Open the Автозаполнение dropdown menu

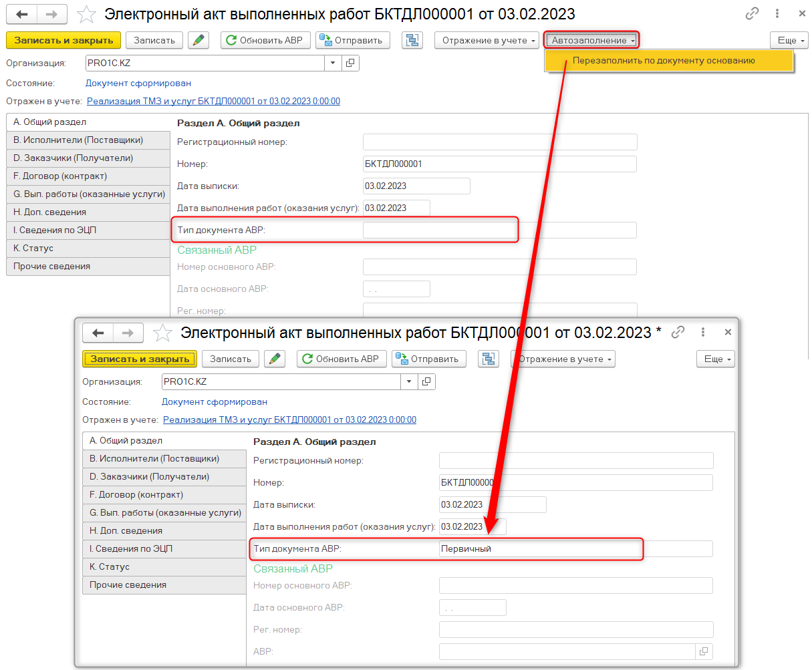coord(591,40)
